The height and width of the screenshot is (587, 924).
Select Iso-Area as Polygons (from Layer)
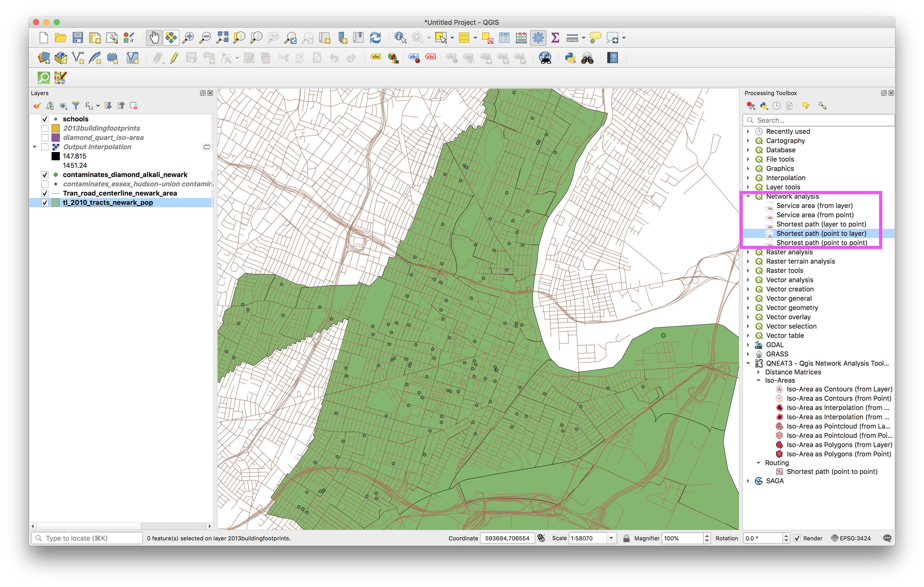coord(839,445)
